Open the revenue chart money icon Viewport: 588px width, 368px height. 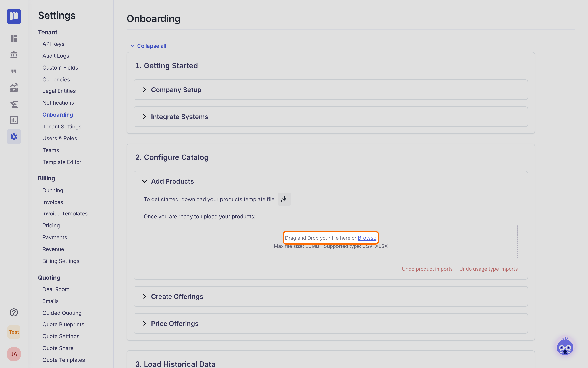pos(14,88)
